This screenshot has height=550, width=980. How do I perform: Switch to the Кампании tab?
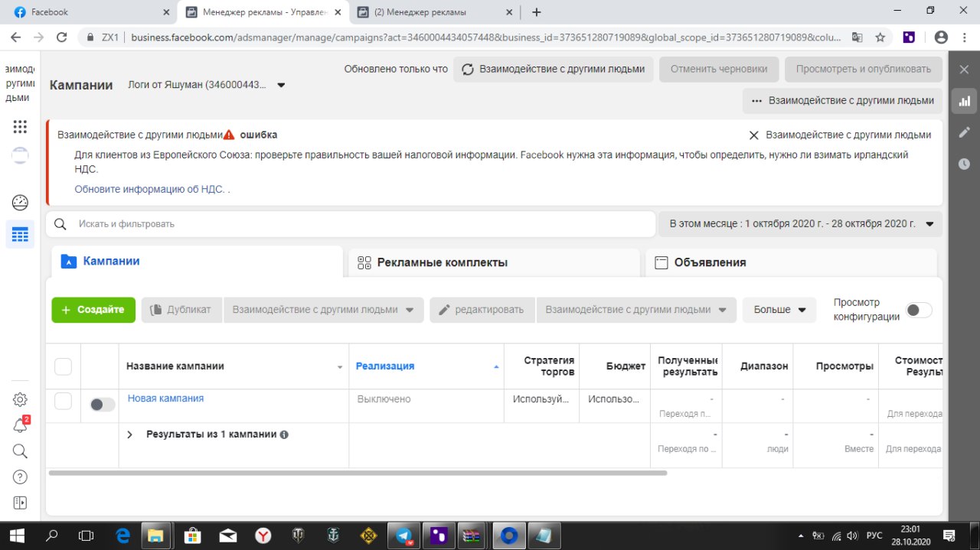[x=196, y=262]
